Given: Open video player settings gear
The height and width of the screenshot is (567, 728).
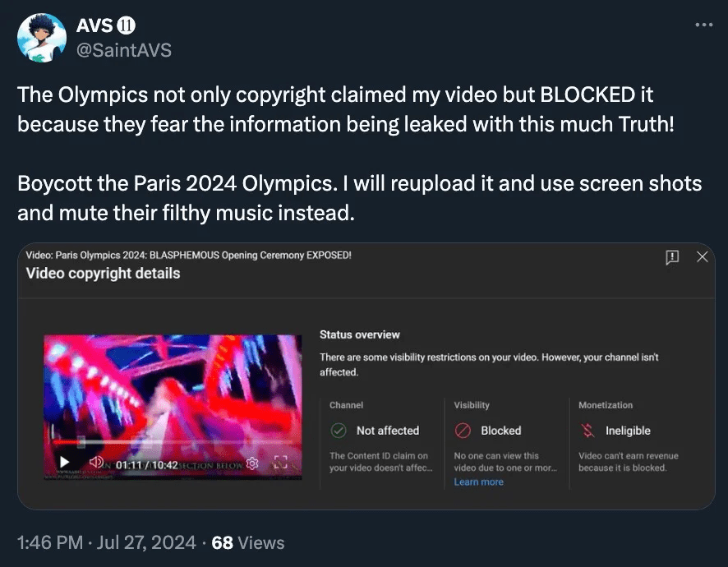Looking at the screenshot, I should click(252, 463).
